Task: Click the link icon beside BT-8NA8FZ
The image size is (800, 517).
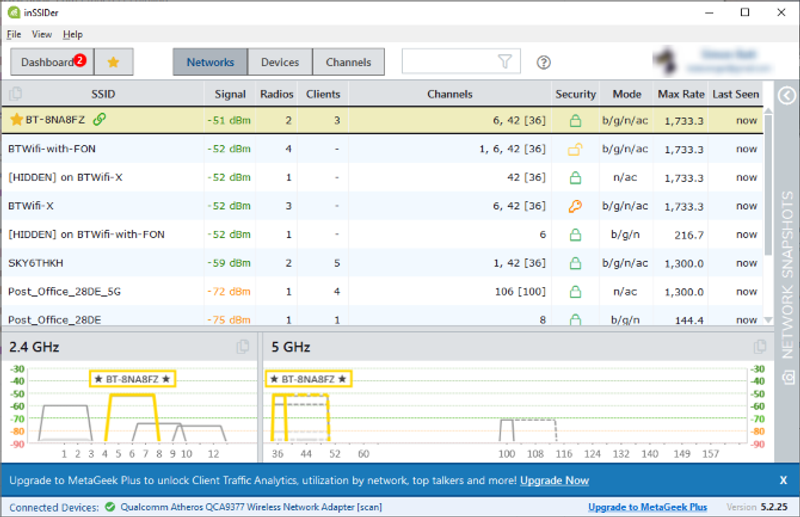Action: (x=99, y=120)
